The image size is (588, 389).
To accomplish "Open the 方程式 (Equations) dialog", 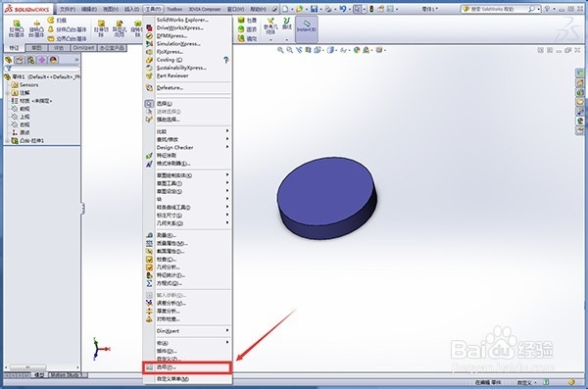I will coord(170,283).
